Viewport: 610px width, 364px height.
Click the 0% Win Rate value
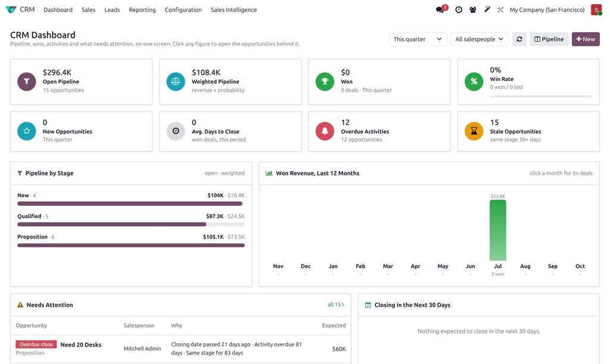pos(495,70)
